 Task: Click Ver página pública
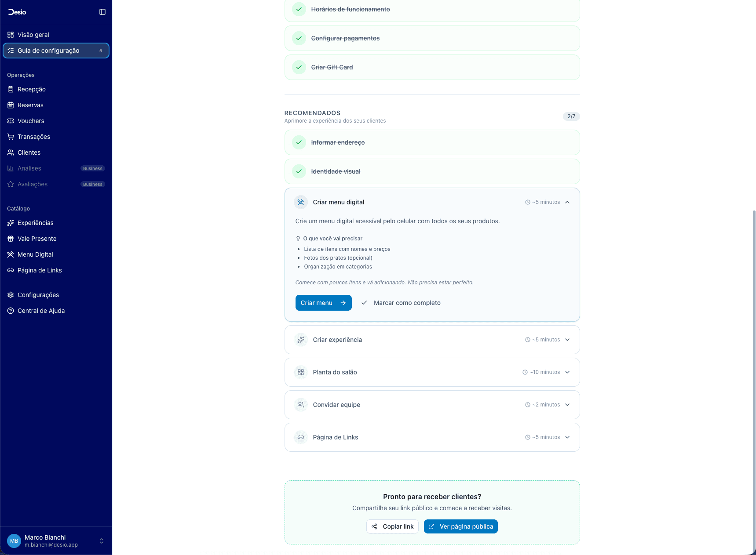[460, 526]
